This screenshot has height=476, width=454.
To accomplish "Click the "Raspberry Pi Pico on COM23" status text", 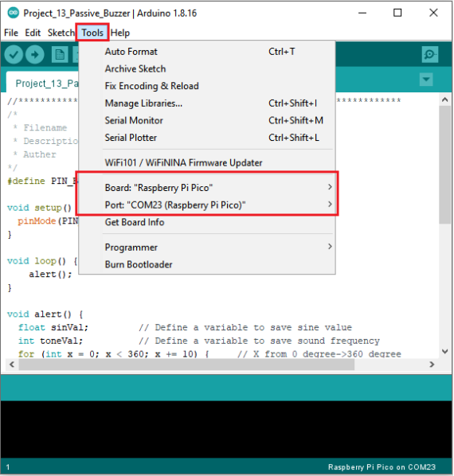I will pos(382,467).
